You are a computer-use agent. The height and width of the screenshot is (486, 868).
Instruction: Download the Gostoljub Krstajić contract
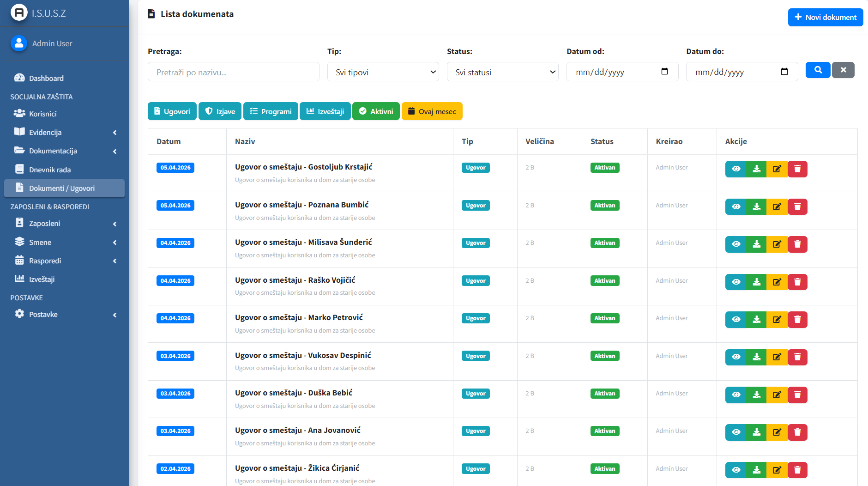756,169
